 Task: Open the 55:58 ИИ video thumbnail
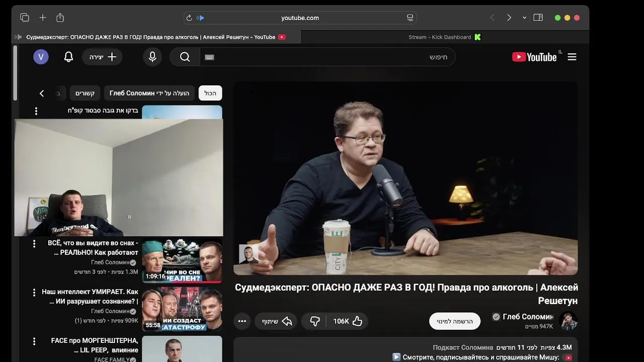[x=182, y=309]
